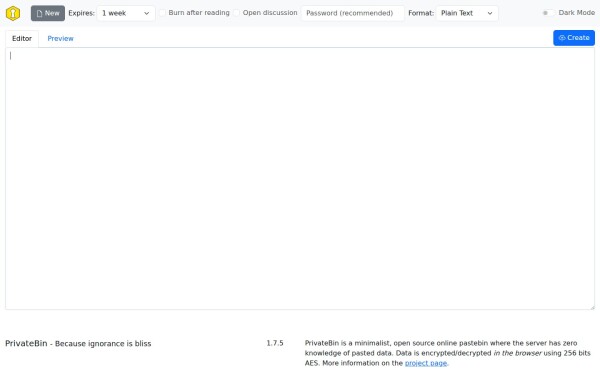Switch to the Preview tab
Viewport: 600px width, 375px height.
60,39
